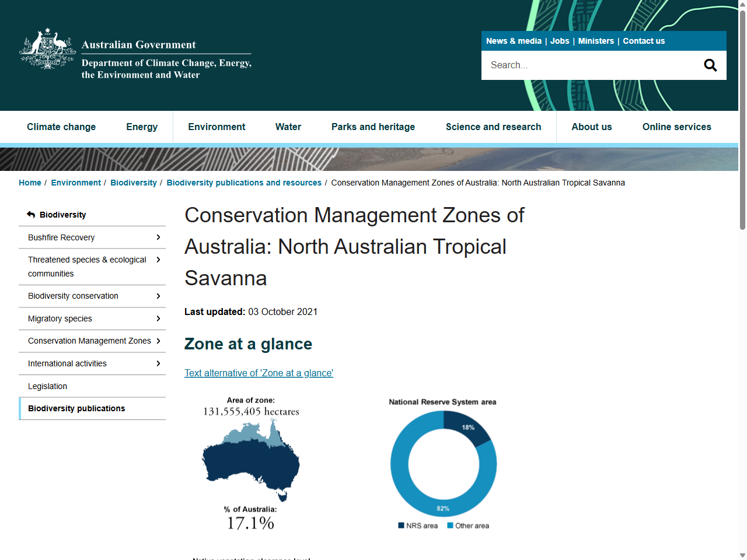Select Biodiversity publications in sidebar
The width and height of the screenshot is (747, 560).
[76, 408]
